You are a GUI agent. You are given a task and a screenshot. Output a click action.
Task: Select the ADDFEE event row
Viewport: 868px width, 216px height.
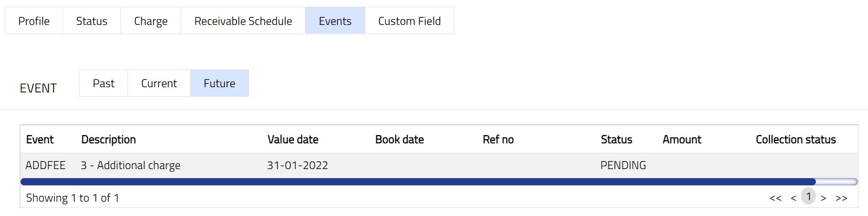pos(45,165)
